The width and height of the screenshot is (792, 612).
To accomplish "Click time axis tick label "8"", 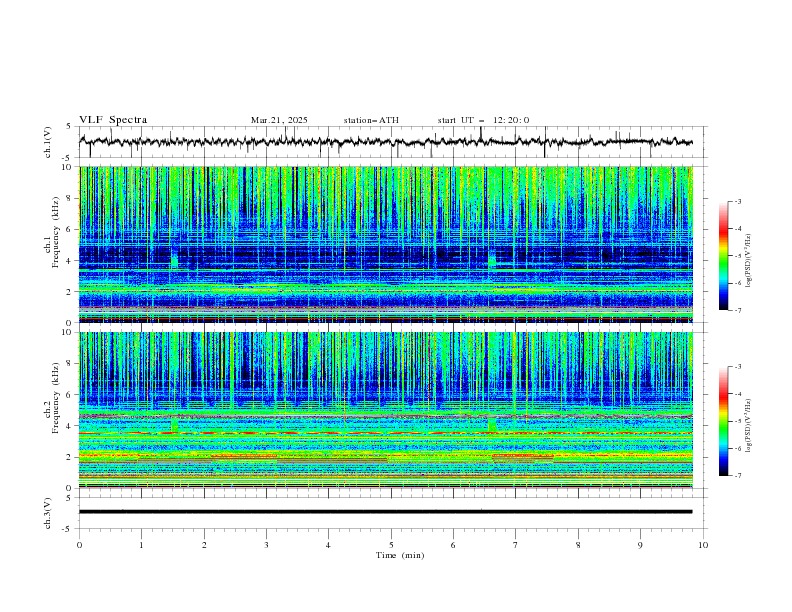I will pos(578,545).
